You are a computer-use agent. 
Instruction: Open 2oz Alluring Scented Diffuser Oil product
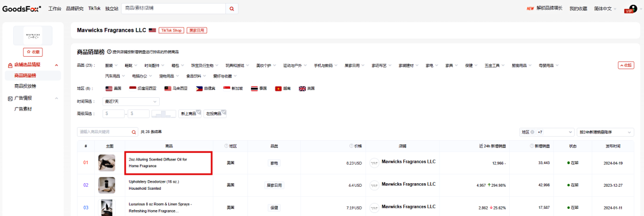(x=157, y=162)
